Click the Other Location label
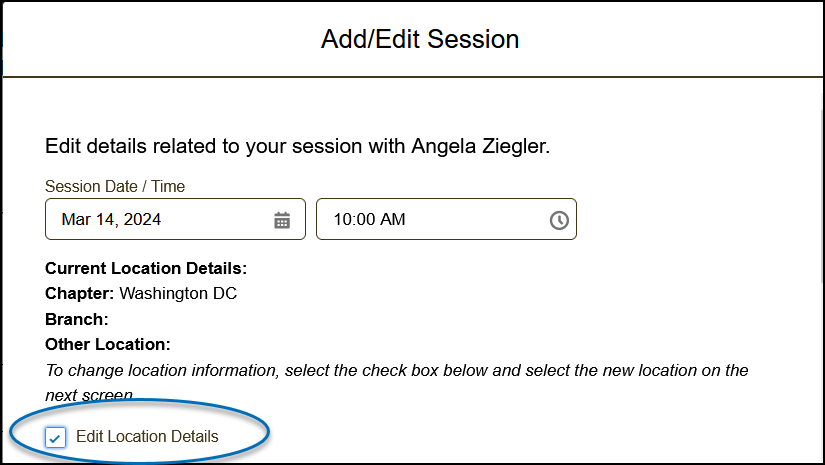Image resolution: width=825 pixels, height=465 pixels. pyautogui.click(x=108, y=344)
